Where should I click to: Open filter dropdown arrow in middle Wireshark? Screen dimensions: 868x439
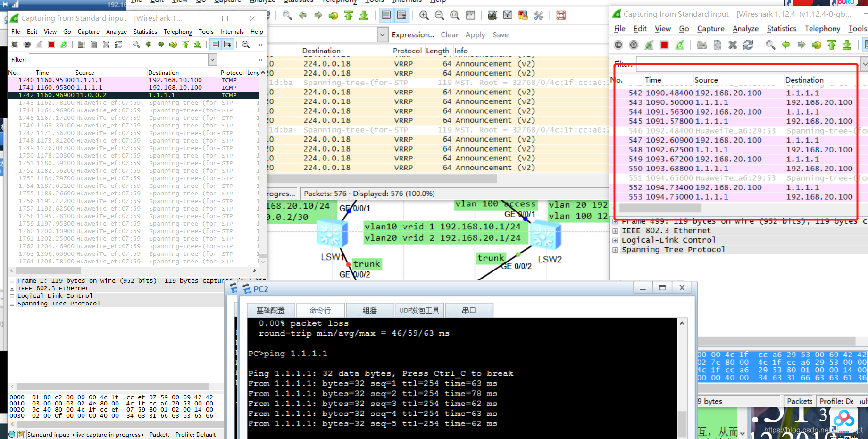point(382,34)
